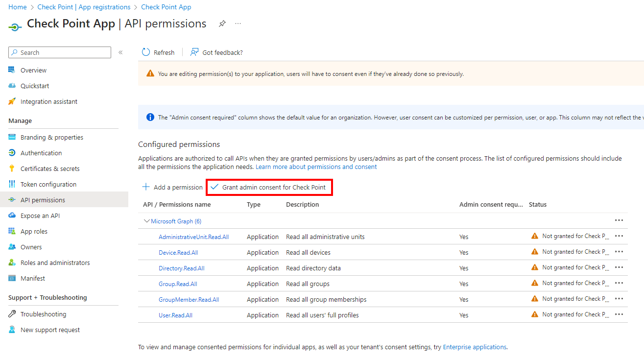644x360 pixels.
Task: Pin the Check Point App page
Action: click(x=222, y=24)
